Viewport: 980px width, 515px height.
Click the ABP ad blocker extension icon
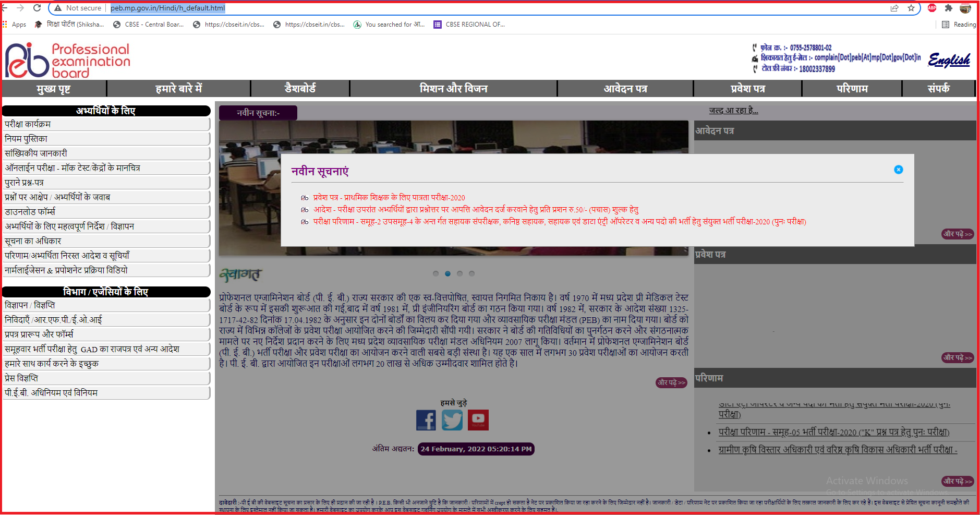point(932,8)
